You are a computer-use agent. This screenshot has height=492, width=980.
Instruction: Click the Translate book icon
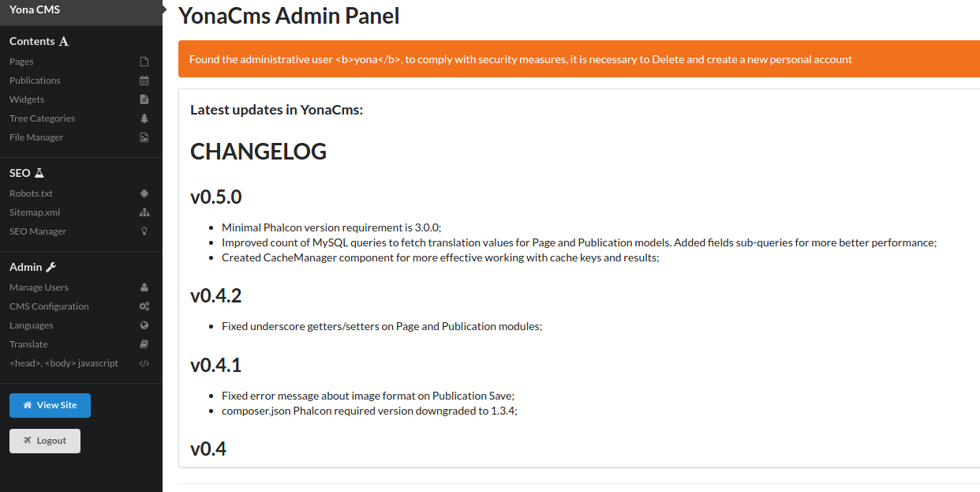[x=144, y=344]
